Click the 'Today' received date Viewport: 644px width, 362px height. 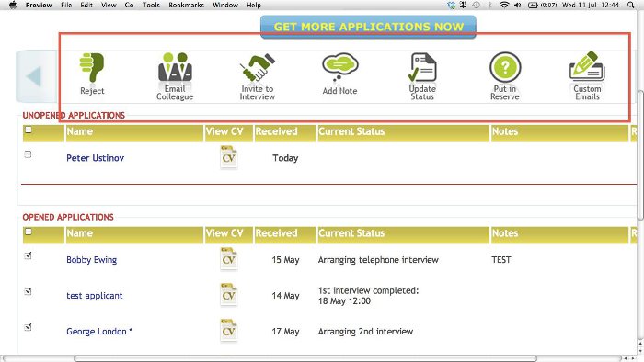pyautogui.click(x=285, y=158)
